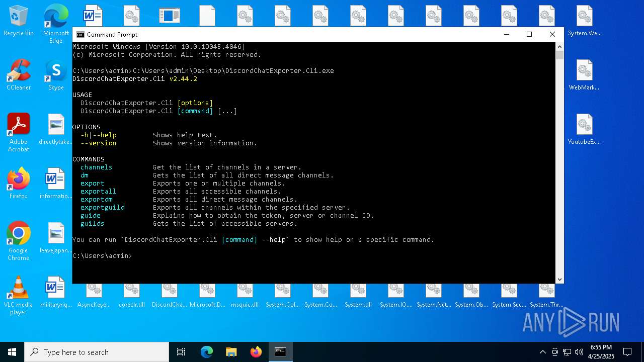Click the 'exportguild' command text
Image resolution: width=644 pixels, height=362 pixels.
(x=103, y=208)
